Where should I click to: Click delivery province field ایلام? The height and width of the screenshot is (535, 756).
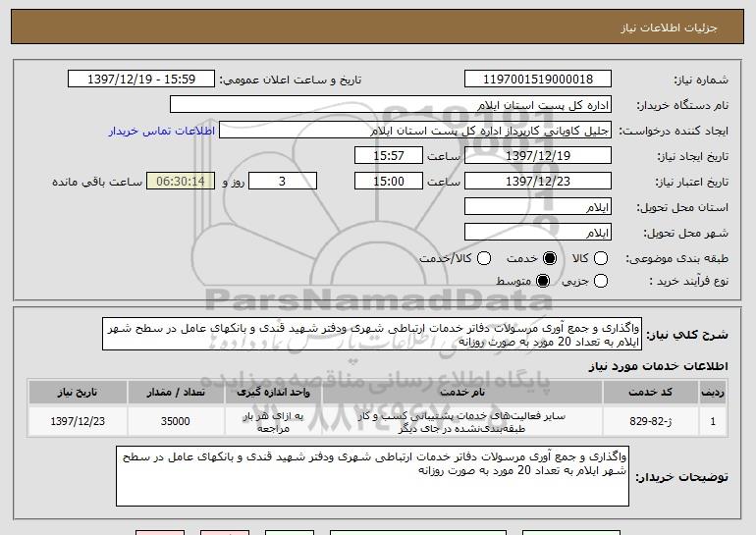(x=538, y=207)
